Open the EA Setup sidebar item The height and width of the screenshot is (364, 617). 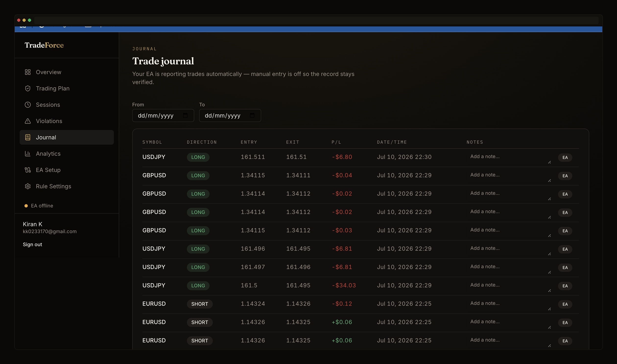pos(67,170)
